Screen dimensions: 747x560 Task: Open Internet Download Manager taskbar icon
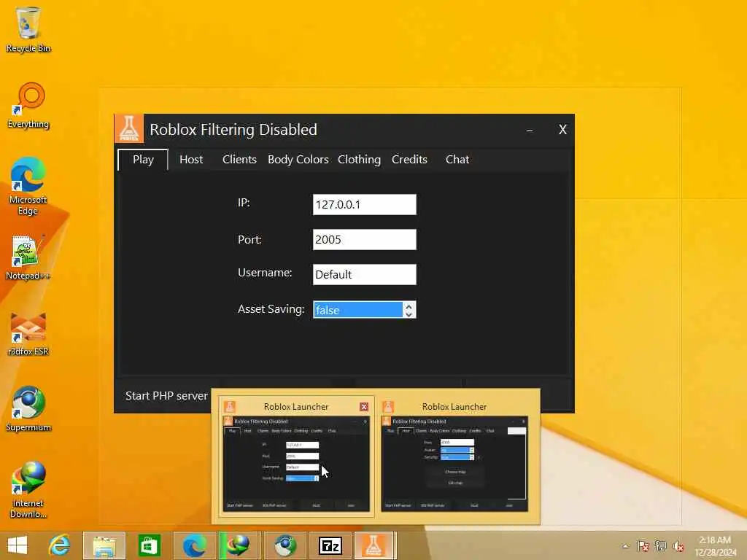point(238,545)
